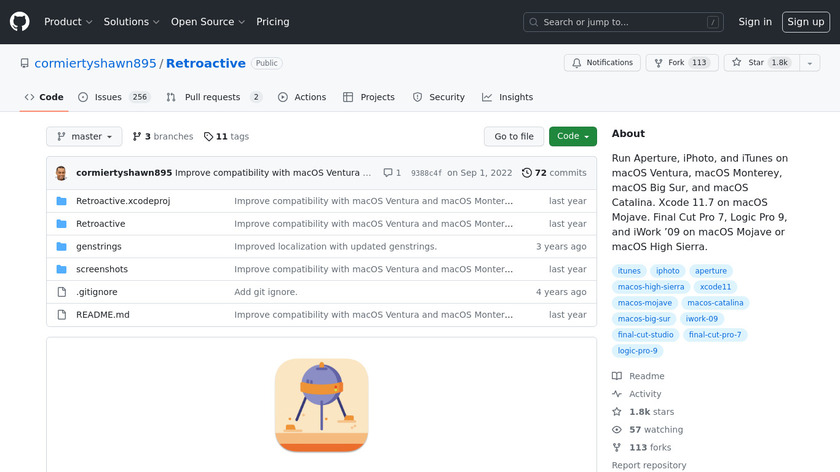Switch to the Insights tab

click(x=508, y=97)
